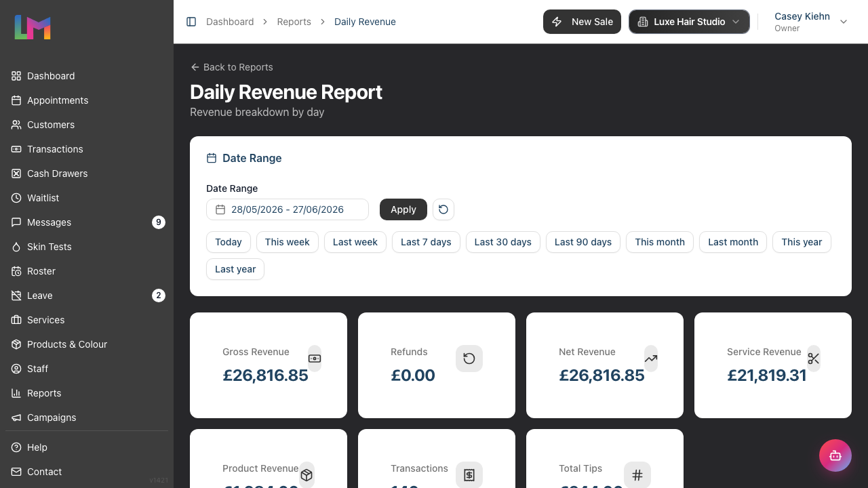The height and width of the screenshot is (488, 868).
Task: Go Back to Reports
Action: coord(231,67)
